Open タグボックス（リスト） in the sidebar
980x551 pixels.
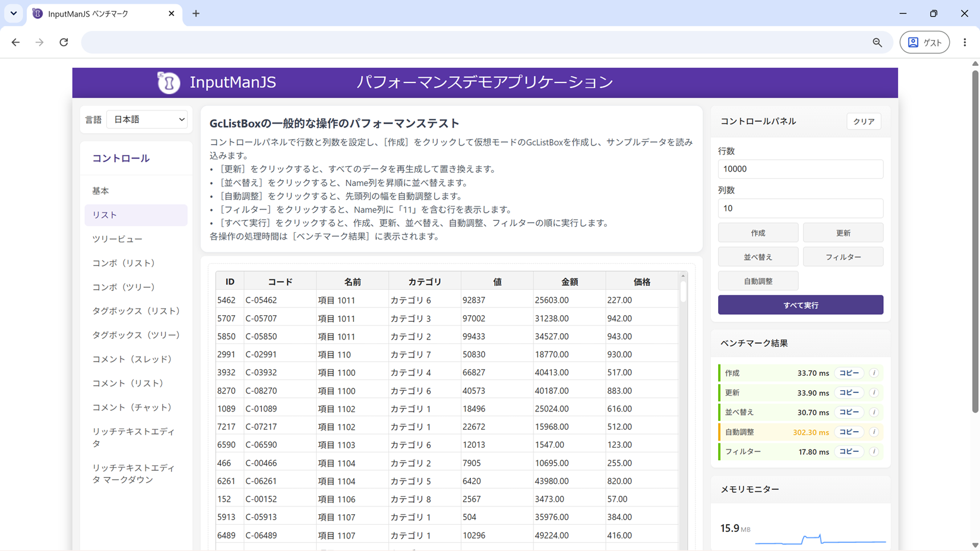136,311
